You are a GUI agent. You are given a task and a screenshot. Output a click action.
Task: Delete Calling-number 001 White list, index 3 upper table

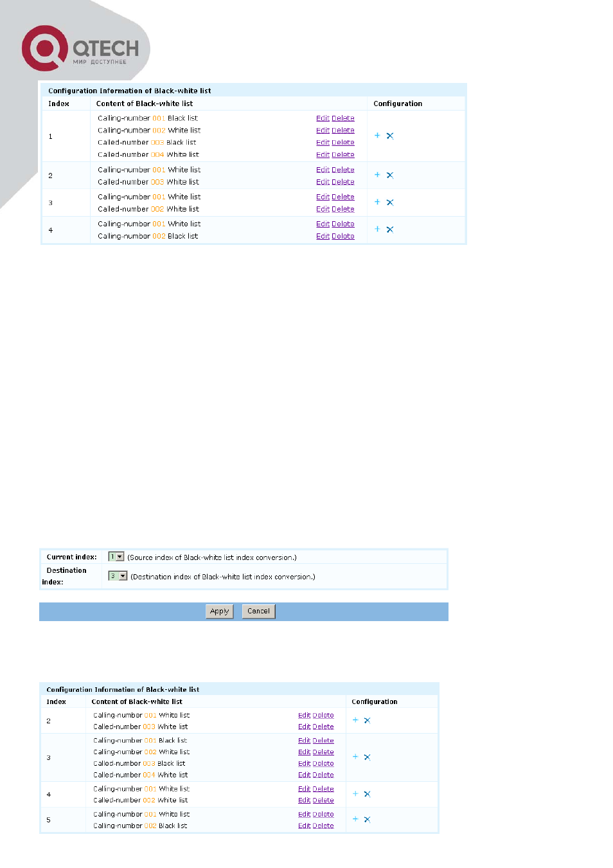point(343,197)
